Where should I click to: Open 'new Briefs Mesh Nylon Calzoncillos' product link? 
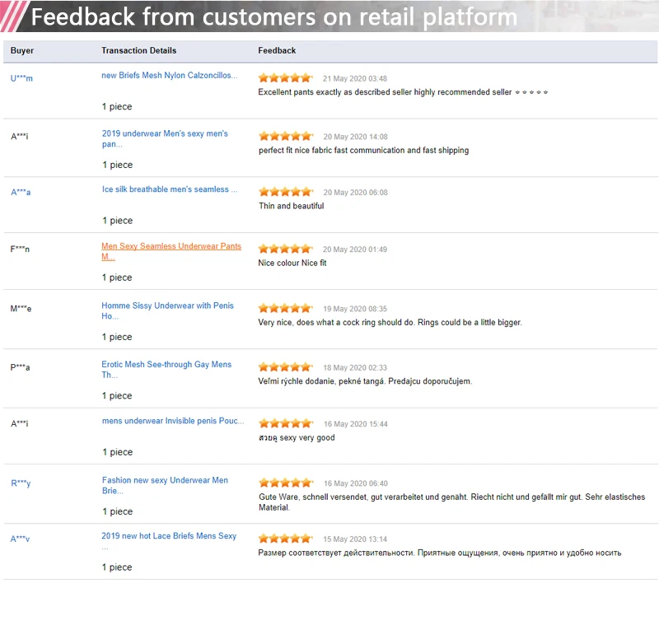click(x=169, y=76)
